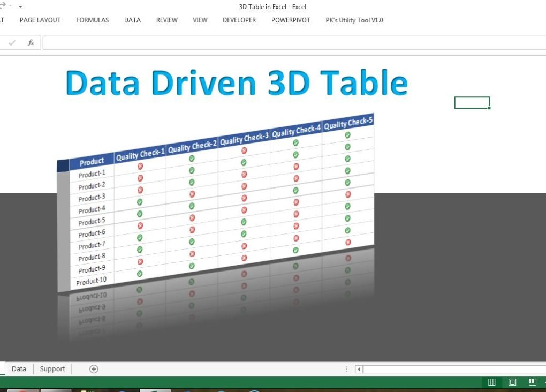Open Page Break Preview from the status bar
The height and width of the screenshot is (392, 546).
coord(532,382)
